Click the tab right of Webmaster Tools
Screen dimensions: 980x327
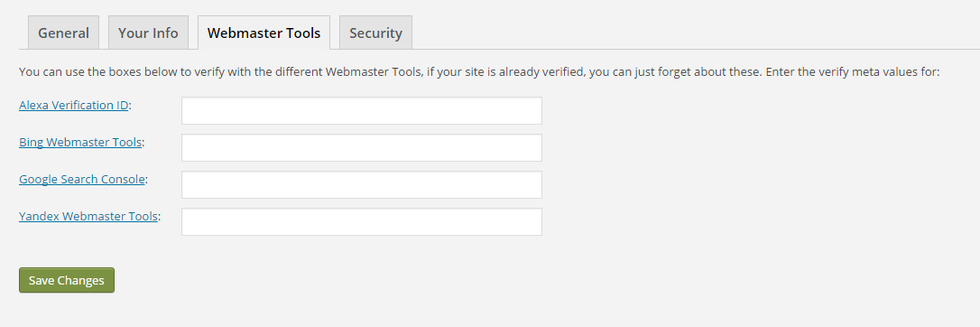tap(375, 33)
